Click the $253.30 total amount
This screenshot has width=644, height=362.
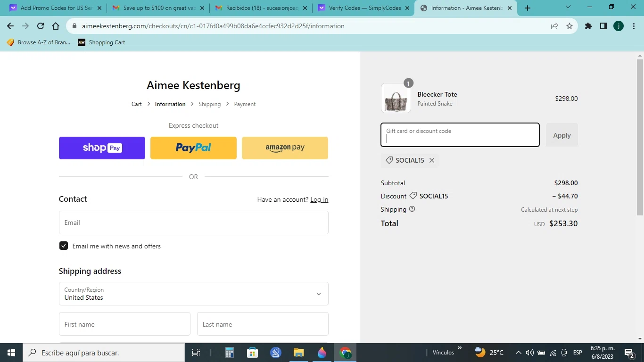pos(563,223)
